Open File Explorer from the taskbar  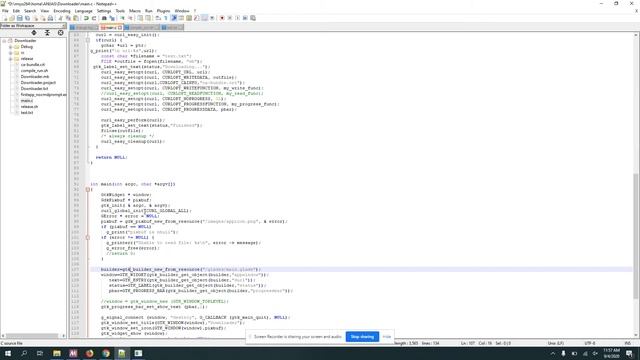click(x=57, y=353)
